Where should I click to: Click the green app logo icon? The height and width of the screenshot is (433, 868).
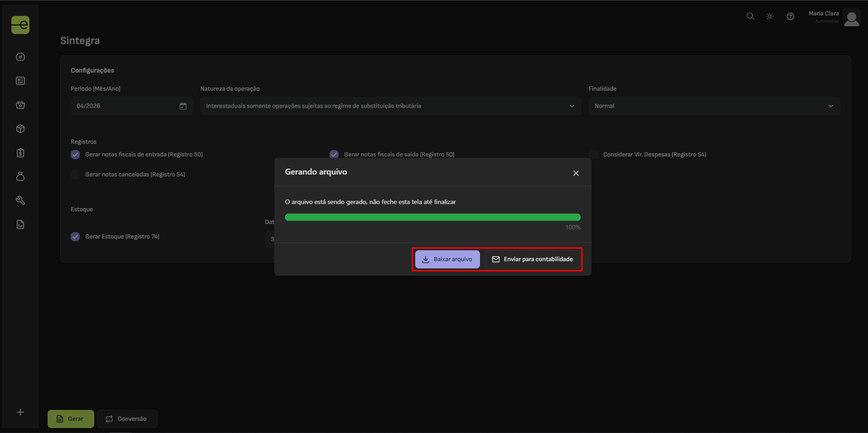click(x=20, y=25)
